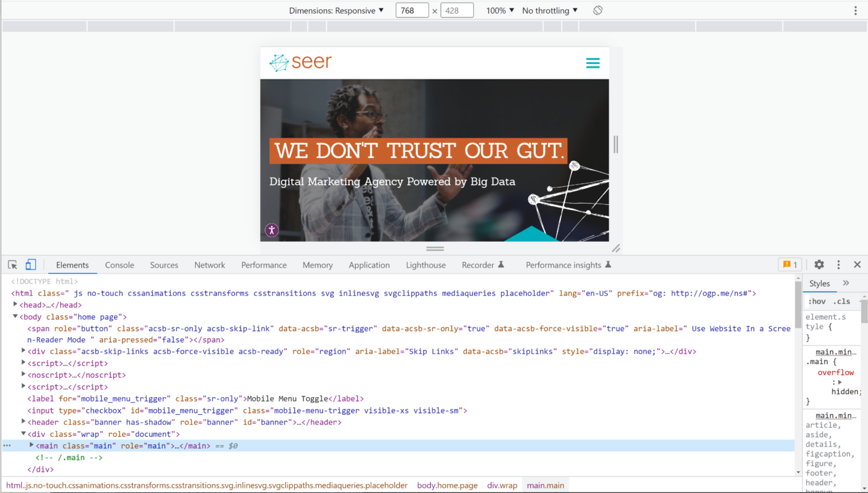The image size is (868, 493).
Task: Click the WE DON'T TRUST OUR GUT headline
Action: (x=418, y=151)
